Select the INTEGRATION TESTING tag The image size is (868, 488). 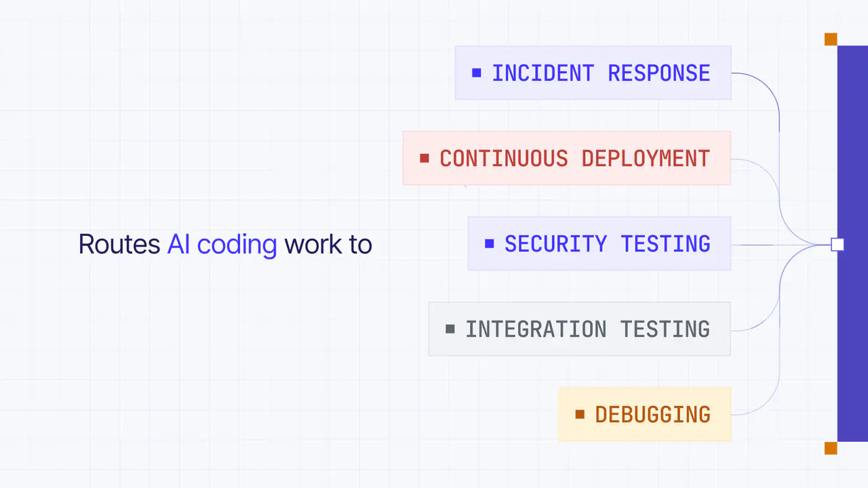point(580,329)
